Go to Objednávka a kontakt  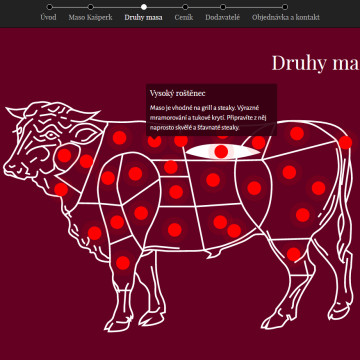coord(286,17)
